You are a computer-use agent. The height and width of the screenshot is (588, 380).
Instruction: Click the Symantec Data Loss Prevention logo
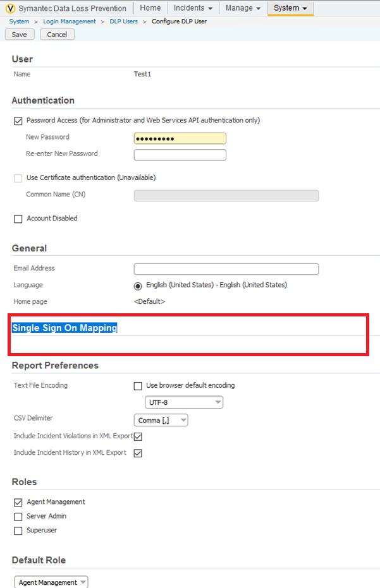point(11,8)
